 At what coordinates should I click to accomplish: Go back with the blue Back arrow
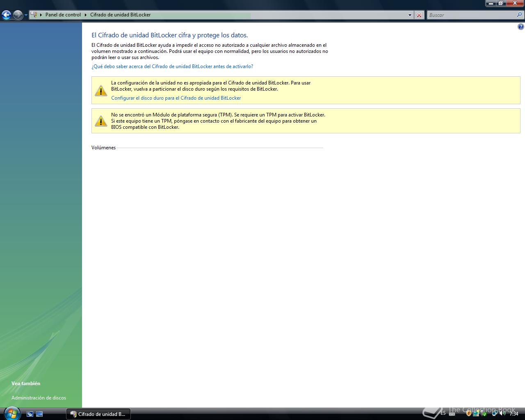coord(6,15)
